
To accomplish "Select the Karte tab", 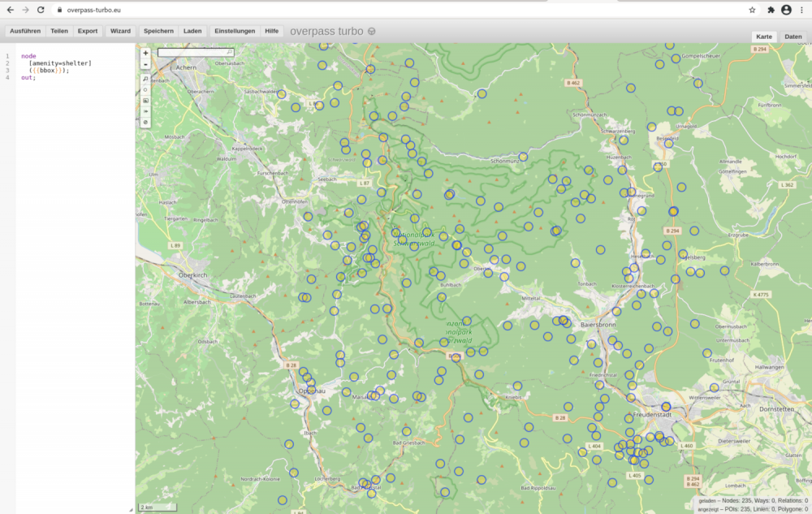I will click(x=764, y=37).
